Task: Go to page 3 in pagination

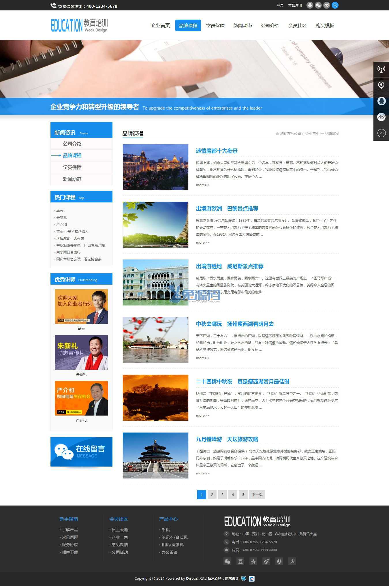Action: tap(222, 495)
